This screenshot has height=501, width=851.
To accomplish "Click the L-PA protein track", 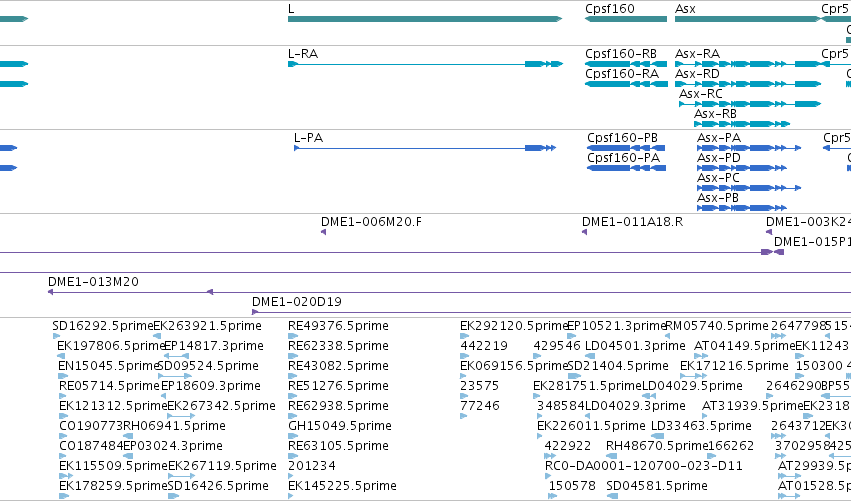I will point(425,148).
